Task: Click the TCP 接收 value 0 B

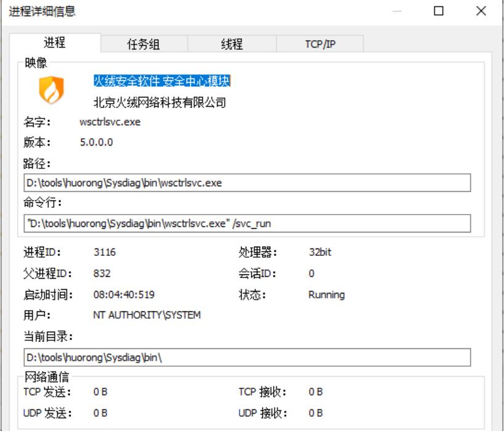Action: (315, 392)
